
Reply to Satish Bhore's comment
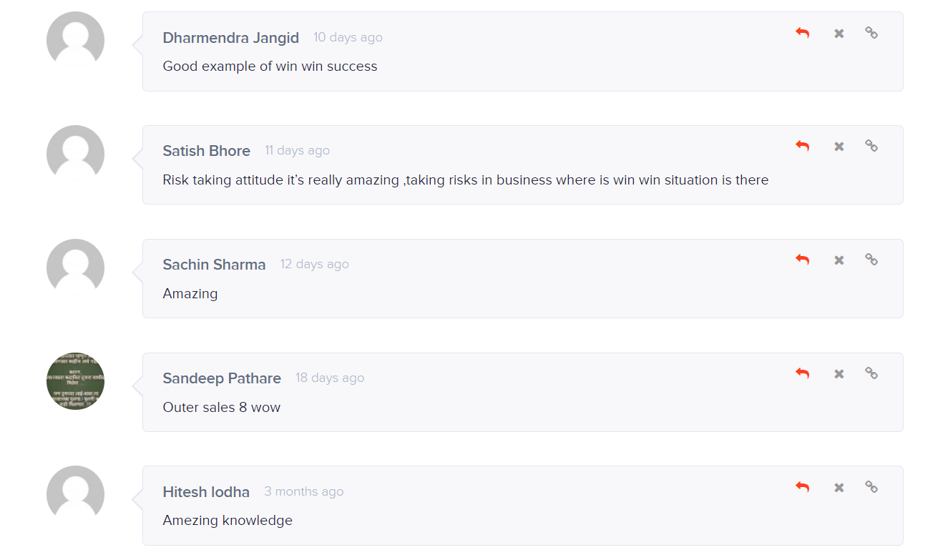(803, 146)
